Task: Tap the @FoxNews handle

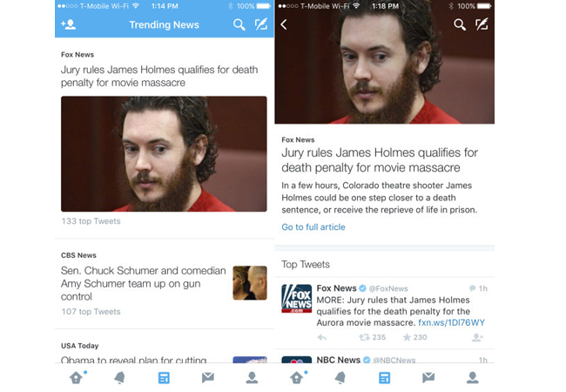Action: click(x=388, y=288)
